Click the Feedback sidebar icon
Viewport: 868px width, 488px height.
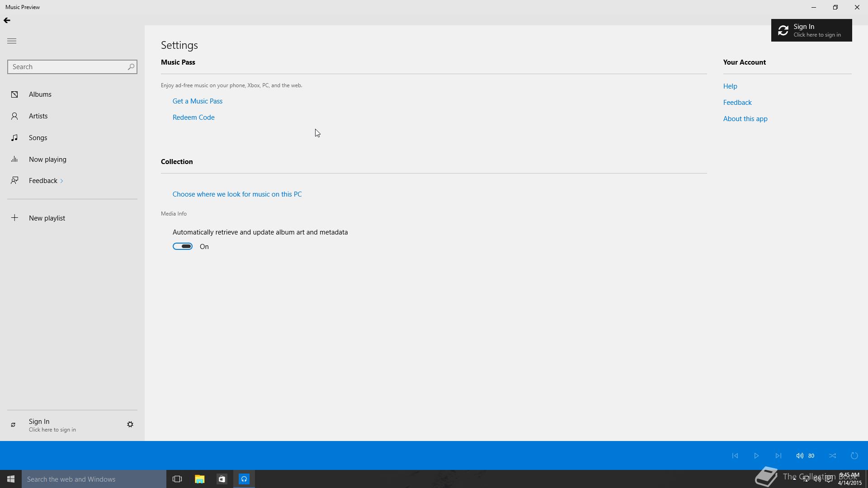point(14,181)
